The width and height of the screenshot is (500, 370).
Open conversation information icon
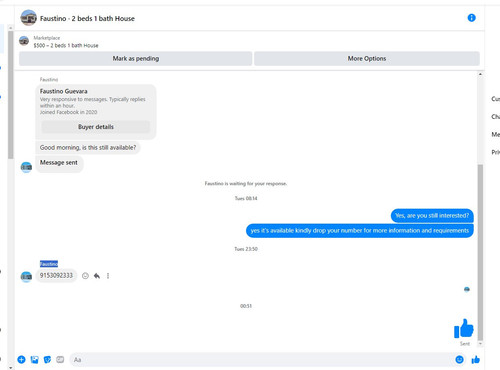point(471,18)
